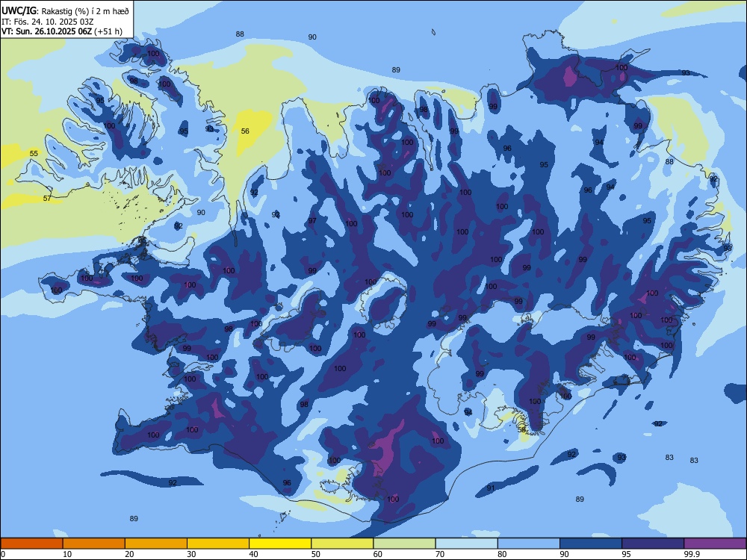Viewport: 747px width, 560px height.
Task: Click the 80–90 light blue legend swatch
Action: (529, 544)
